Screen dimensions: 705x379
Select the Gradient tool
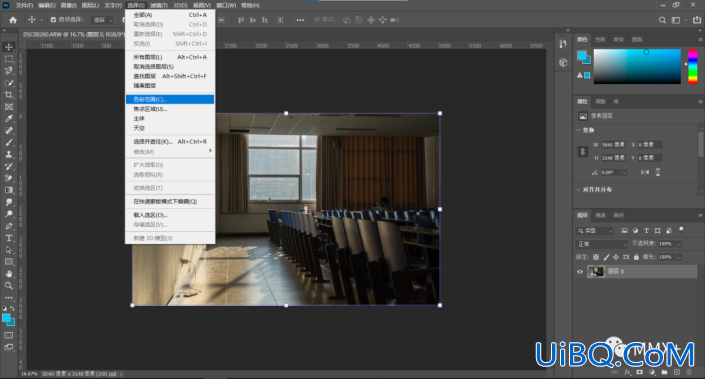point(9,190)
